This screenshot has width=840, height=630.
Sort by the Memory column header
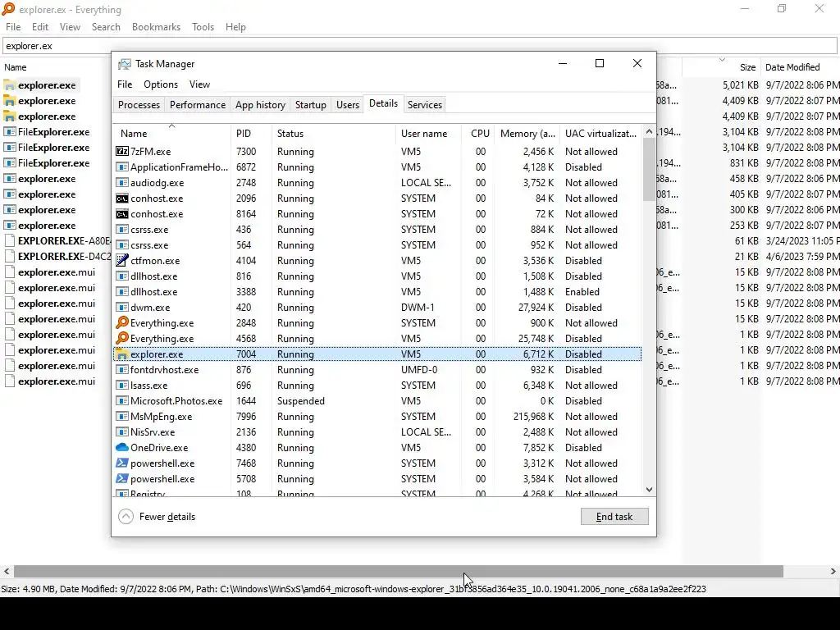pyautogui.click(x=527, y=134)
